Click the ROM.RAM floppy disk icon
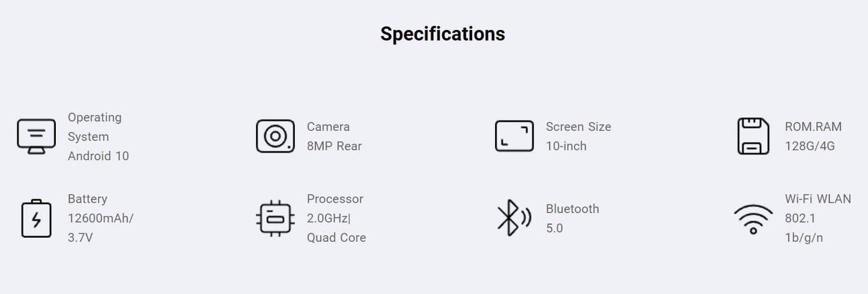This screenshot has width=868, height=294. coord(753,136)
